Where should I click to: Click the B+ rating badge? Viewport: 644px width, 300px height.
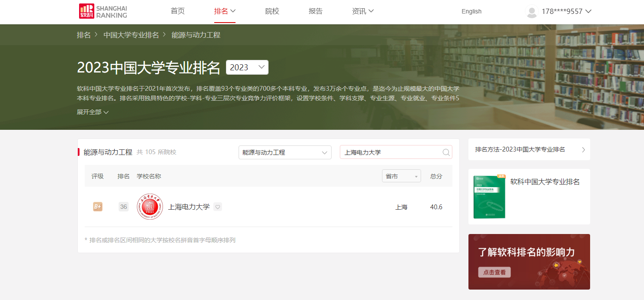[98, 207]
